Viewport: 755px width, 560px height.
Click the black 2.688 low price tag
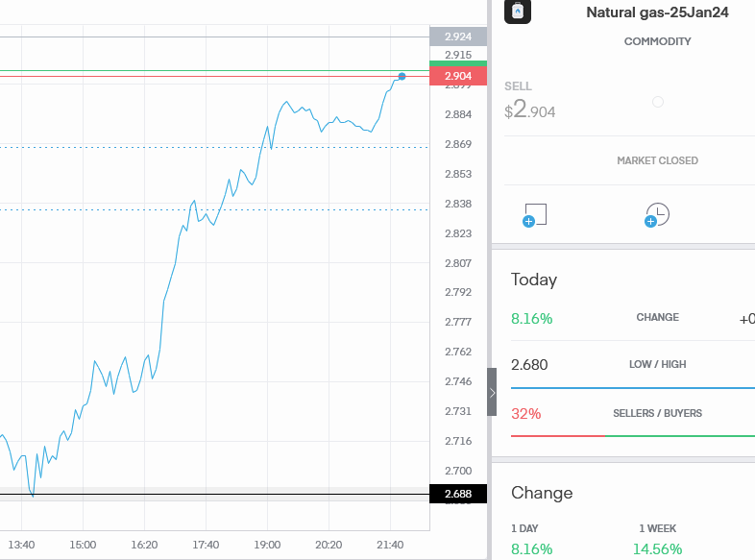click(458, 495)
